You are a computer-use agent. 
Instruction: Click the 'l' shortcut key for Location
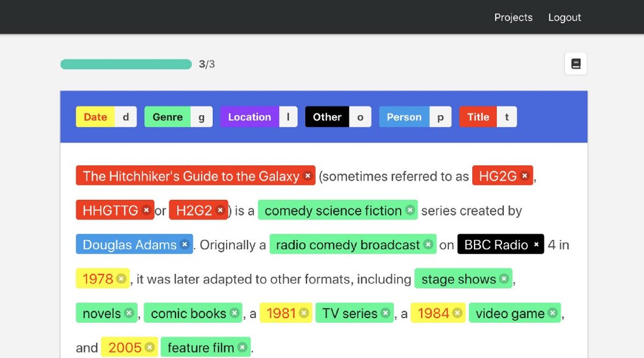tap(289, 117)
